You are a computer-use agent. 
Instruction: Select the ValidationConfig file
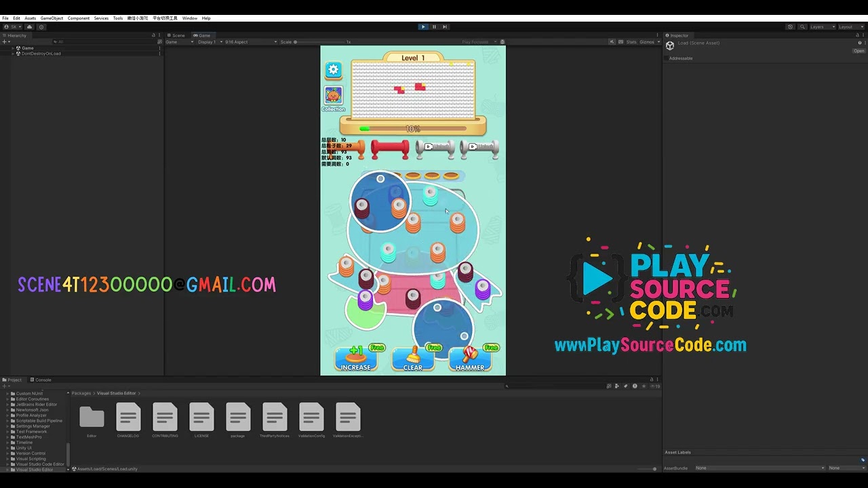pos(311,420)
